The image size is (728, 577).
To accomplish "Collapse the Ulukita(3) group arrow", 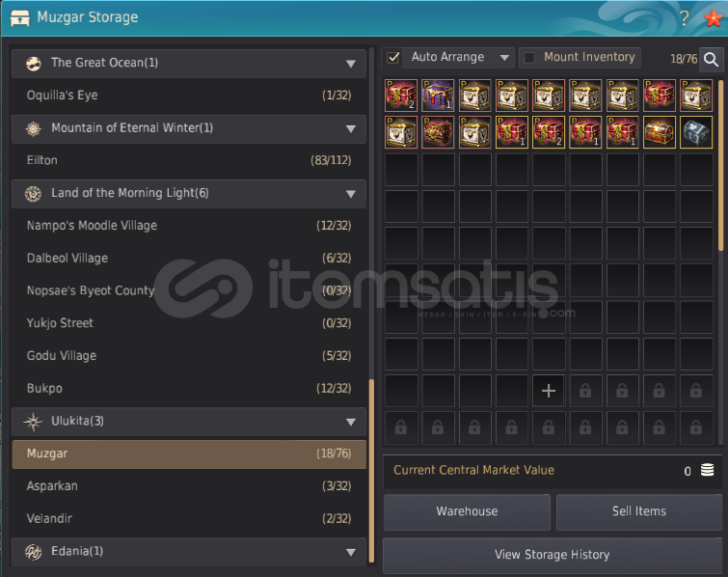I will click(x=351, y=422).
